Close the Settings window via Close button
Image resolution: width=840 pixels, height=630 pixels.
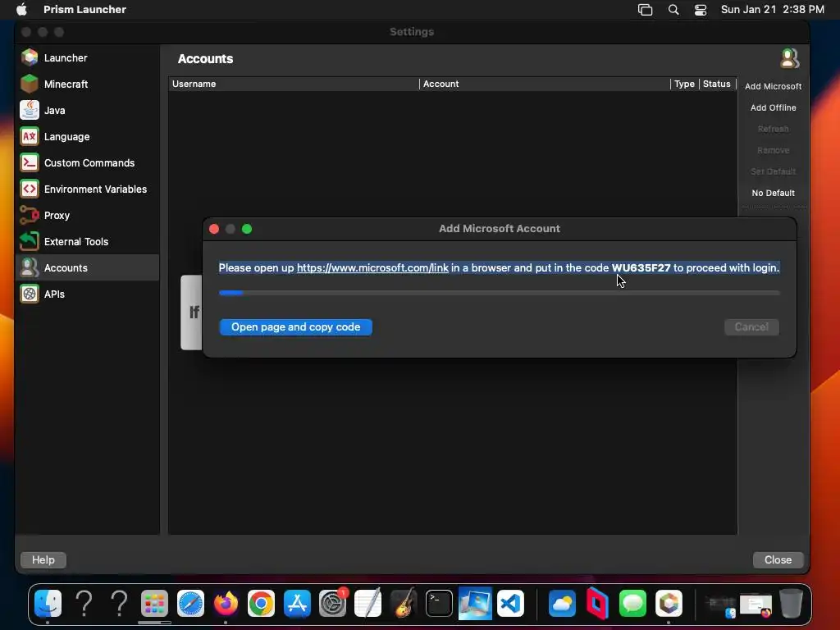pos(778,559)
